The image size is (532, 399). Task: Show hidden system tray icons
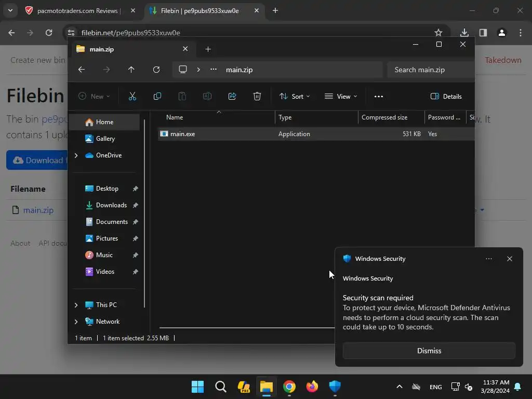pyautogui.click(x=400, y=387)
